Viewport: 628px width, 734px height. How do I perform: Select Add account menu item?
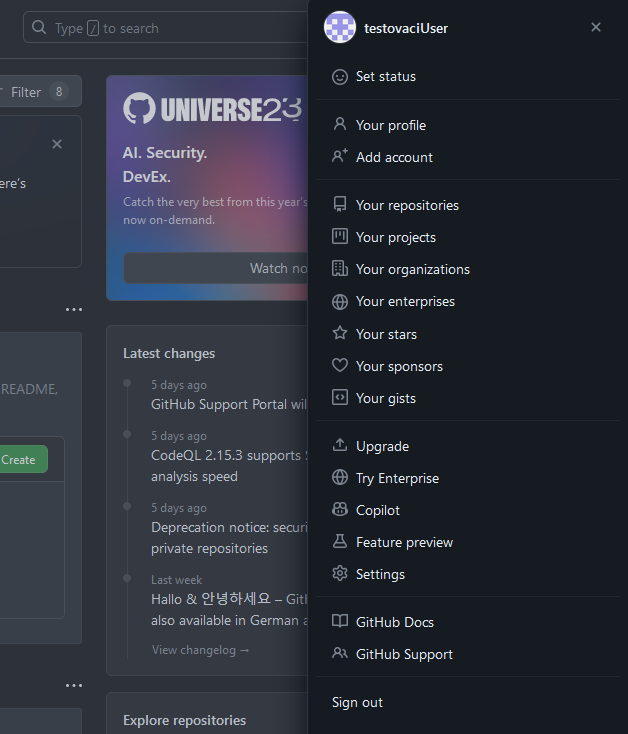(468, 157)
